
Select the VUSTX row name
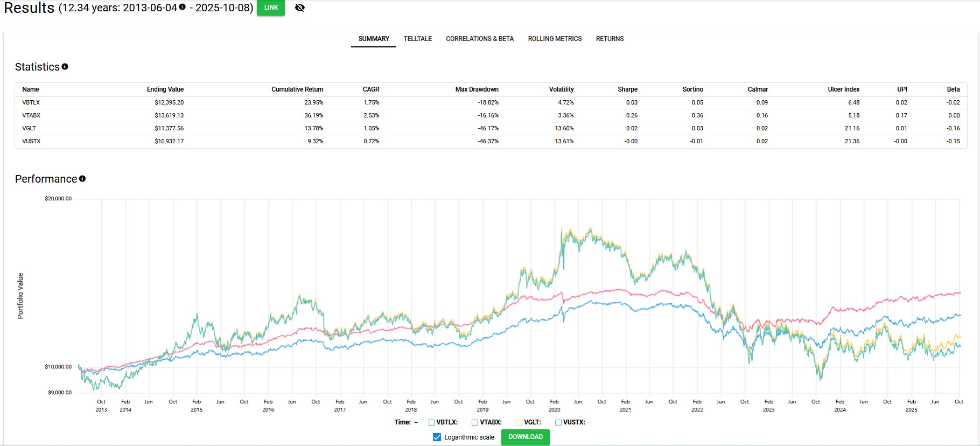pos(31,141)
